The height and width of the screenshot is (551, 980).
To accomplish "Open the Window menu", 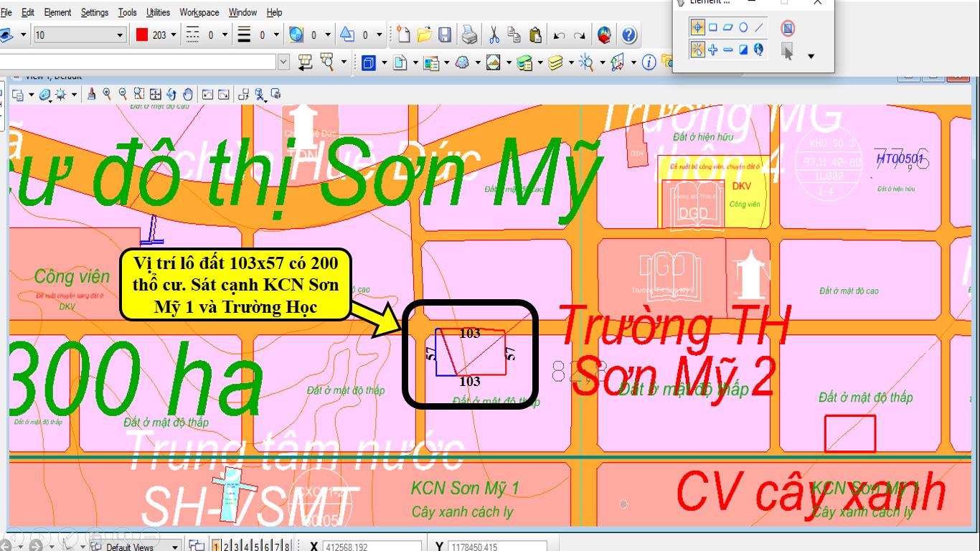I will pos(242,12).
